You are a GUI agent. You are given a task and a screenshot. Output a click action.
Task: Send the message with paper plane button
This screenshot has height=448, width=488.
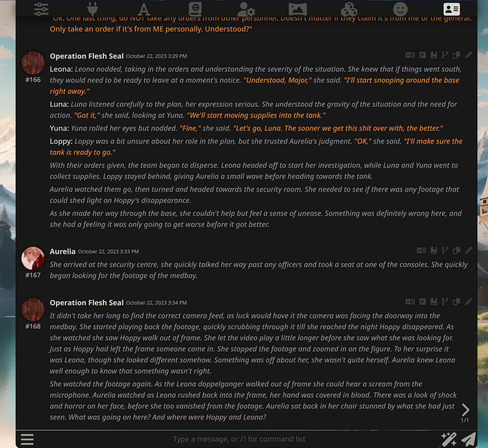coord(469,439)
